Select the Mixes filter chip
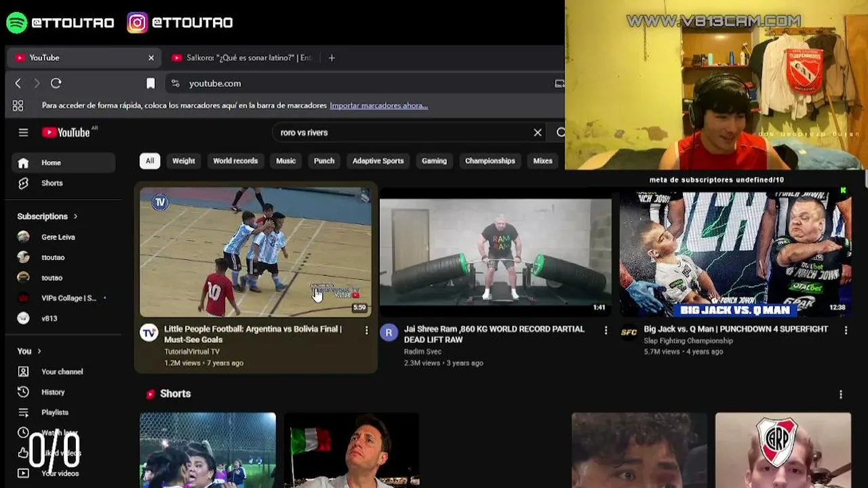The width and height of the screenshot is (868, 488). pyautogui.click(x=542, y=161)
